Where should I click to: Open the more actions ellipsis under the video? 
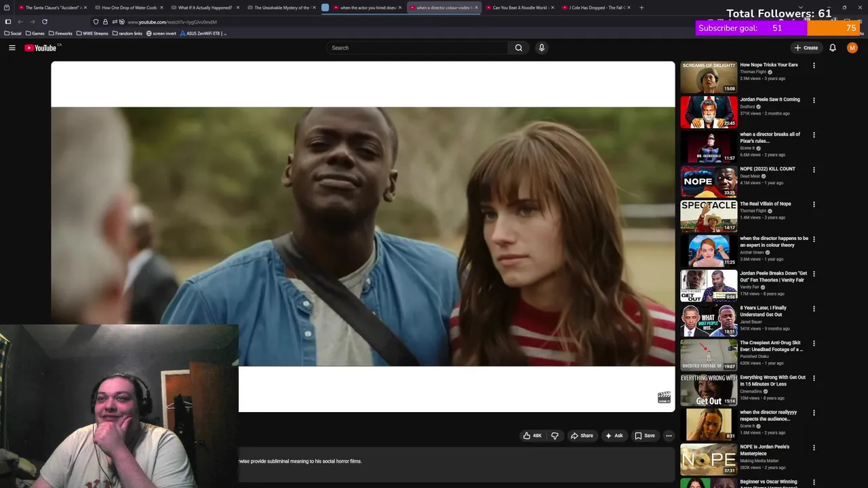point(669,436)
